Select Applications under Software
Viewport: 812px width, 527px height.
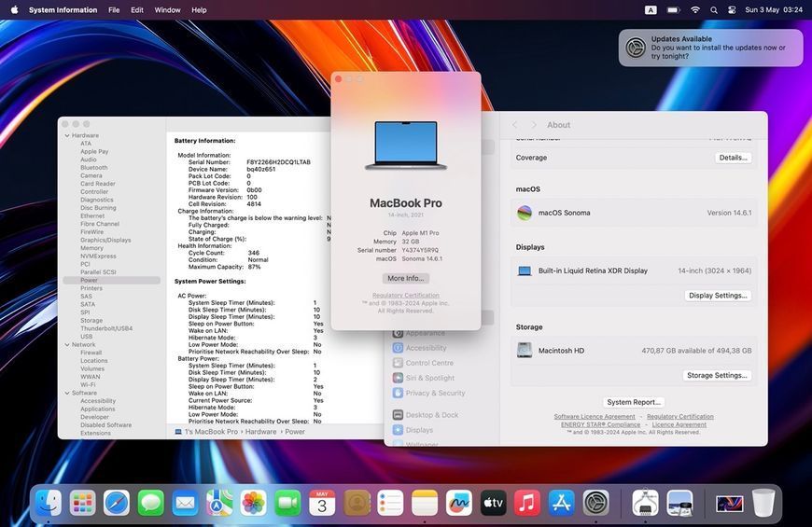[97, 409]
